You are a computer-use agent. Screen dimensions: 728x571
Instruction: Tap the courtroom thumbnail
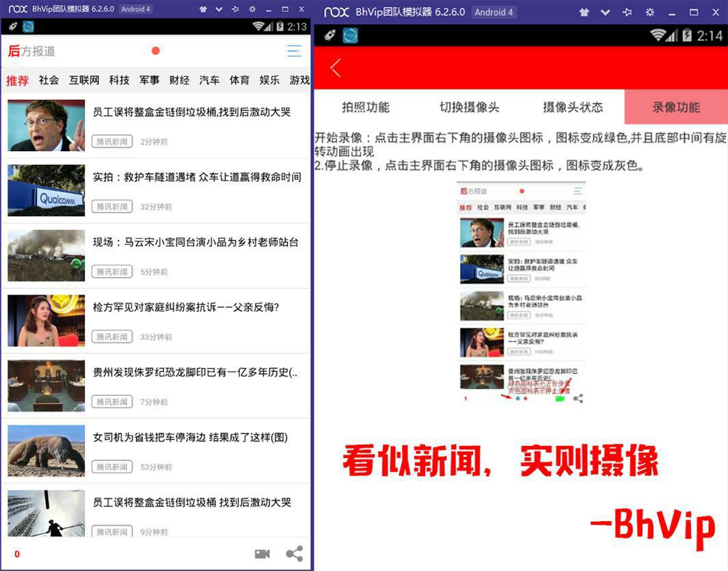(46, 386)
